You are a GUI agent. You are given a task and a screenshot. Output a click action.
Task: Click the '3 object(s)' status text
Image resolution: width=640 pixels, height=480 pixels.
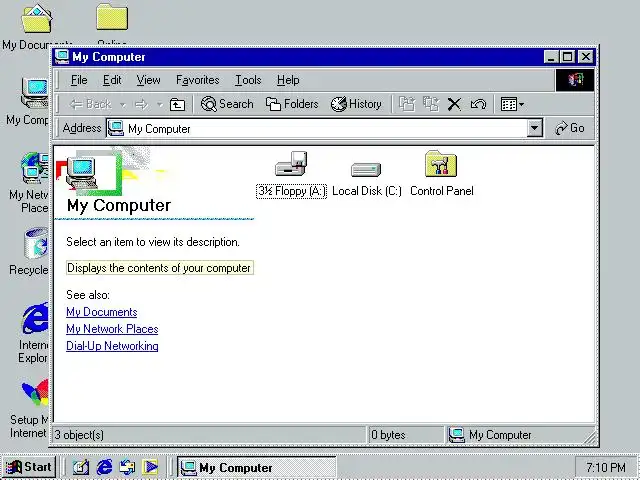79,435
